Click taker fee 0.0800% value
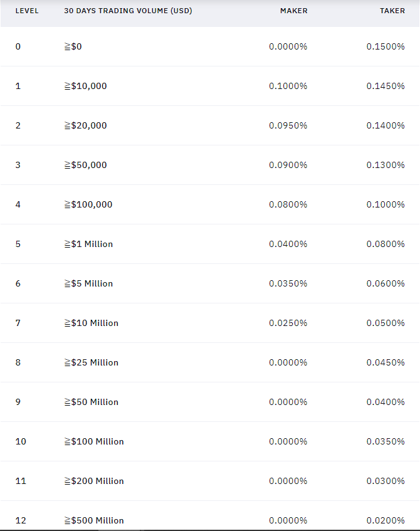Viewport: 420px width, 531px height. (386, 244)
